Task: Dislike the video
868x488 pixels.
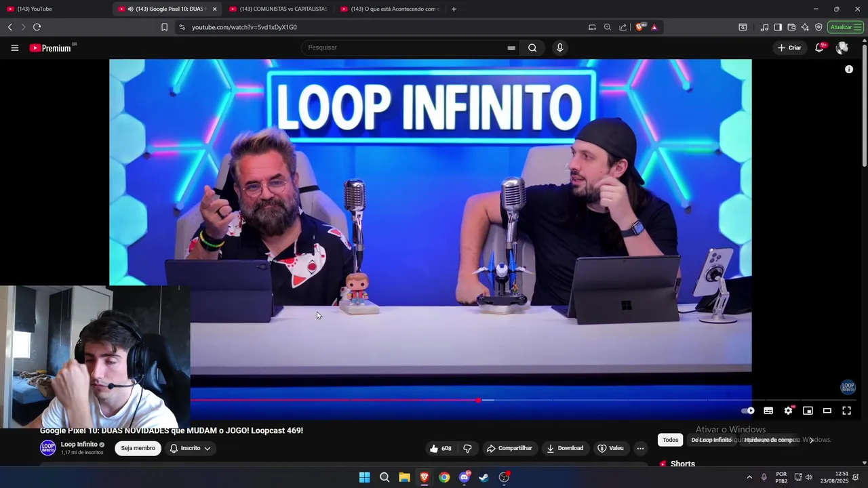Action: tap(467, 448)
